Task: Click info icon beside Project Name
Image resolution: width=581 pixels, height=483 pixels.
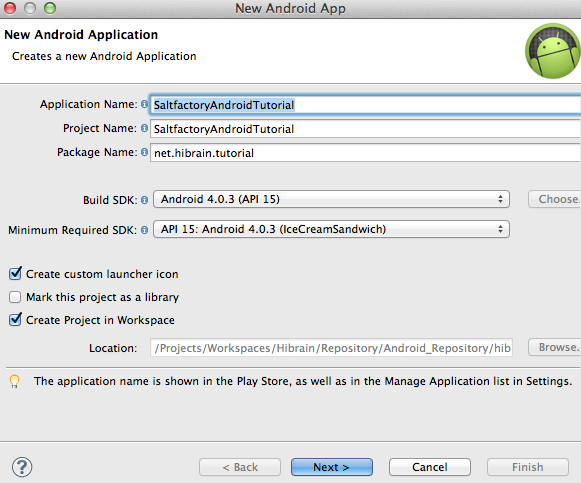Action: tap(144, 128)
